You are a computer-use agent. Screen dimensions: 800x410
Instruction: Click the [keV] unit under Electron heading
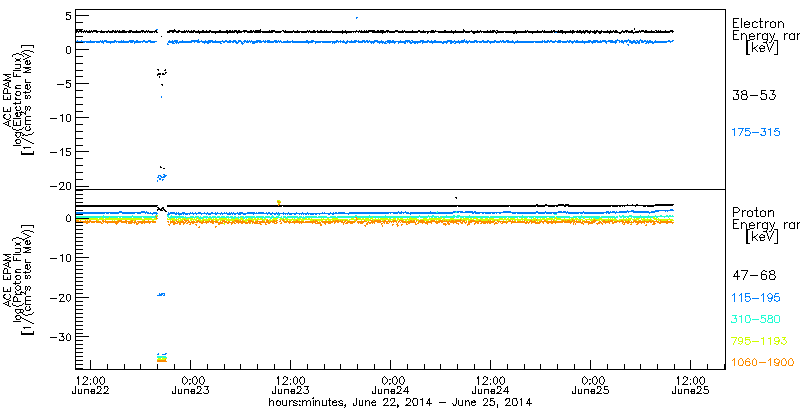click(x=762, y=48)
